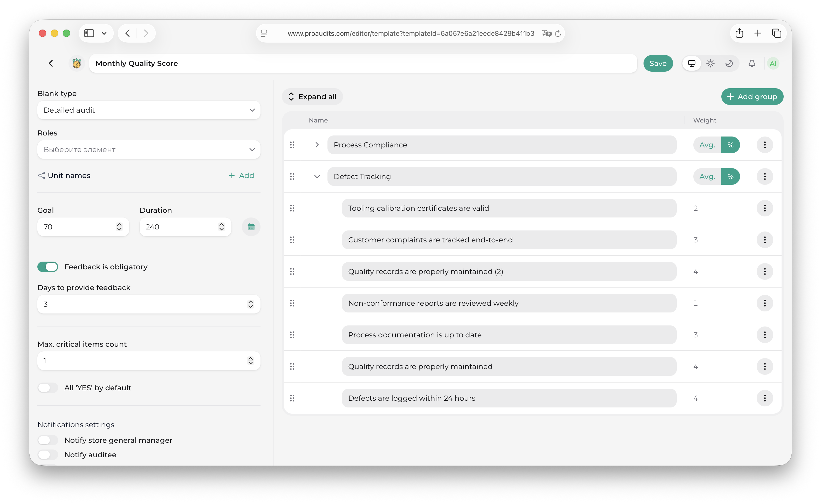Enable Notify store general manager toggle
Screen dimensions: 821x504
click(48, 440)
